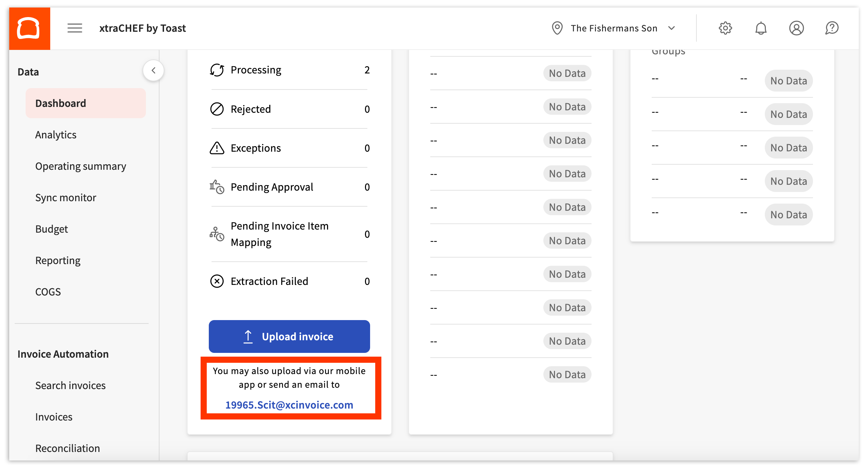Expand The Fishermans Son location dropdown
Screen dimensions: 868x468
point(672,28)
